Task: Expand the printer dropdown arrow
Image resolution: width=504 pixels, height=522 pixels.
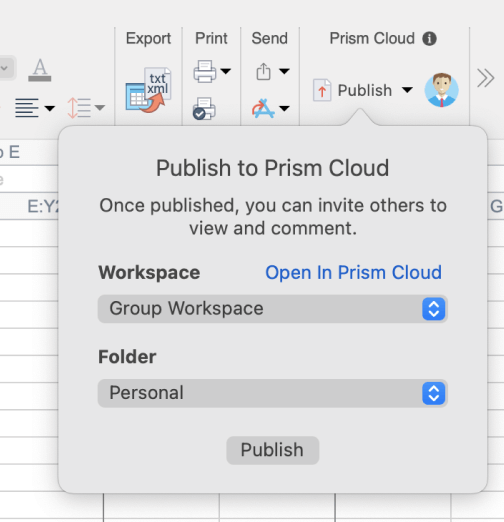Action: coord(226,71)
